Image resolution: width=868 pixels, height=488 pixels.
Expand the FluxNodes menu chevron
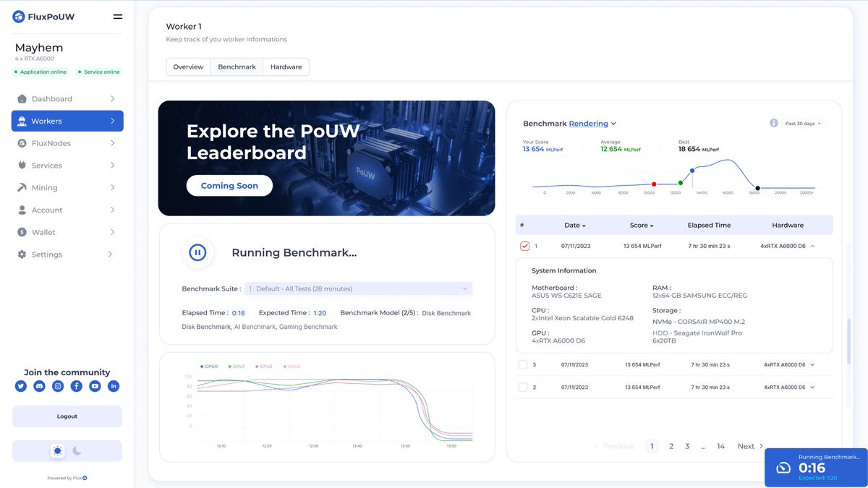pos(112,143)
